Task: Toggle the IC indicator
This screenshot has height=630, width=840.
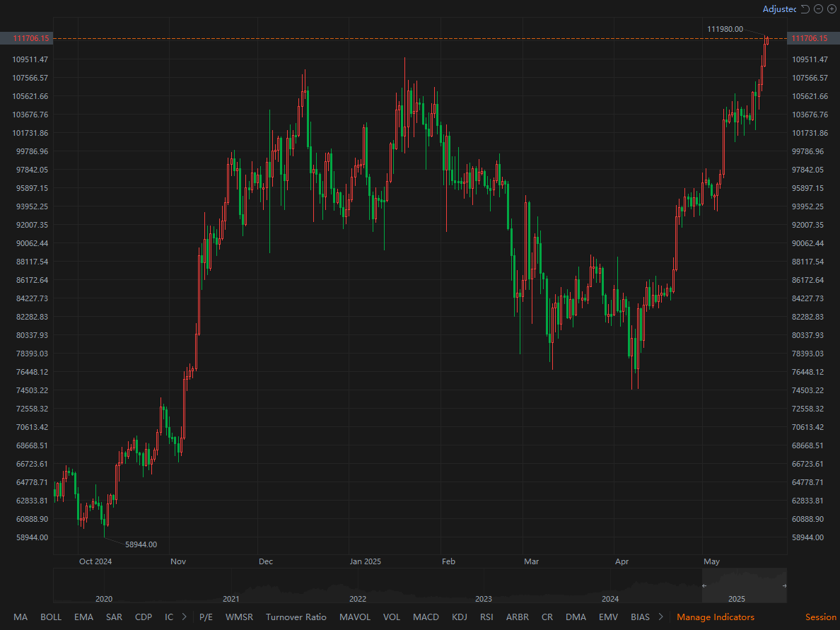Action: [169, 617]
